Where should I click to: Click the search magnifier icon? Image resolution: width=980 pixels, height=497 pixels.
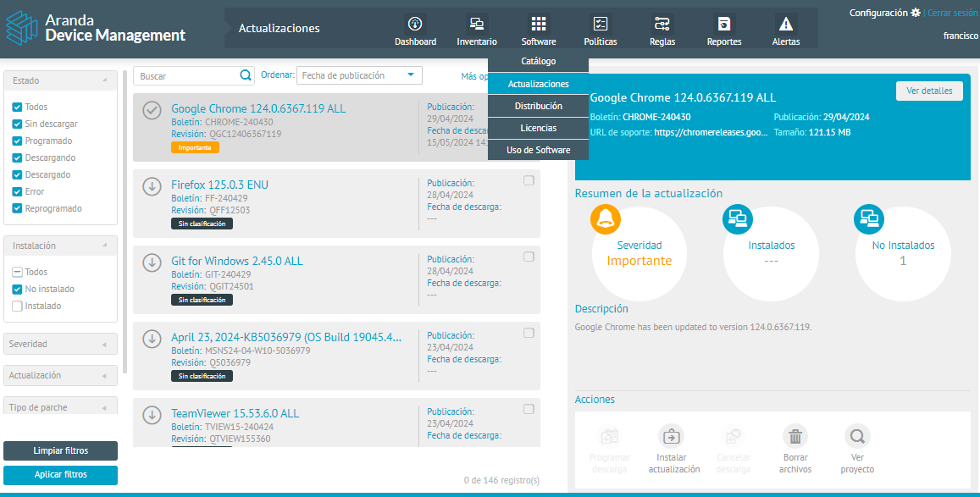tap(246, 75)
